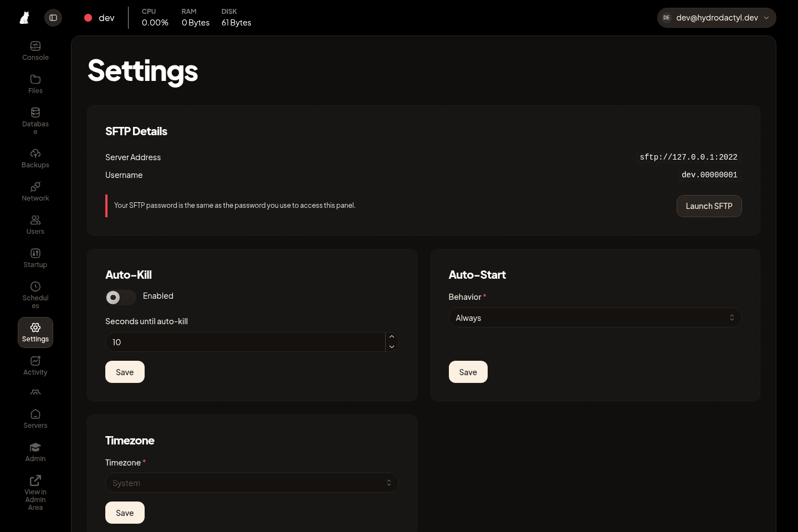The width and height of the screenshot is (798, 532).
Task: Click the cat logo in top-left corner
Action: [x=24, y=18]
